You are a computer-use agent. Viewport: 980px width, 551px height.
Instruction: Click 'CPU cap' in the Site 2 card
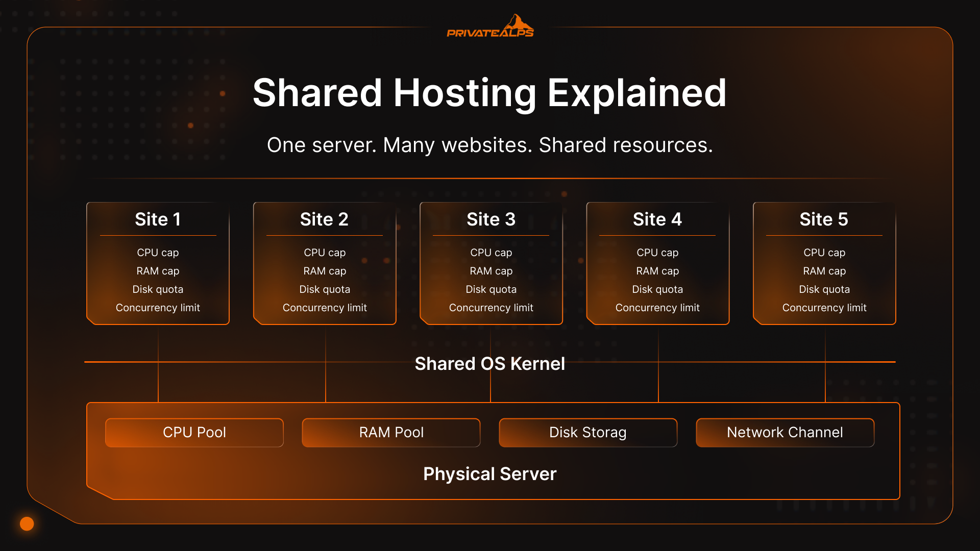[325, 253]
